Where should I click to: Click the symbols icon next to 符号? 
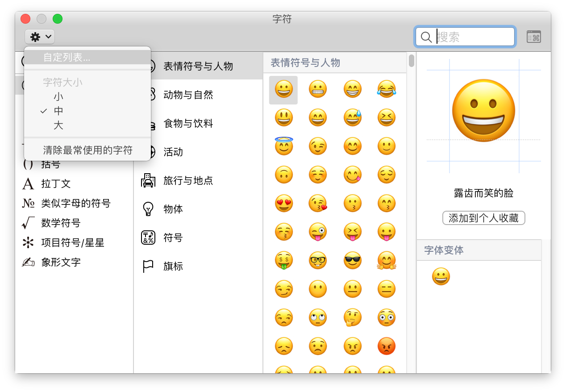coord(148,238)
